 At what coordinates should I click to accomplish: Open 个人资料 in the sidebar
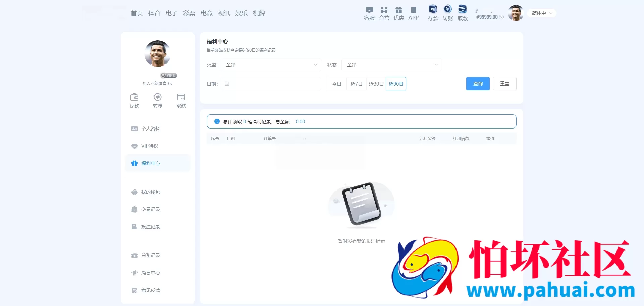point(158,129)
